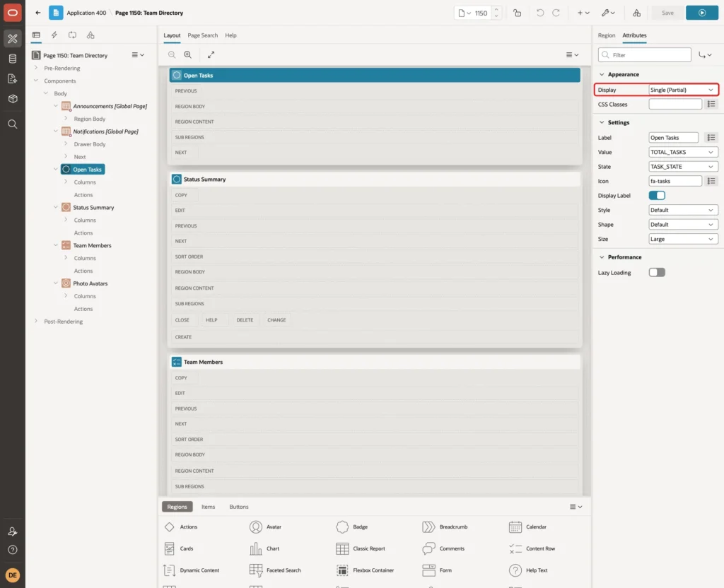Open the page lock icon

517,13
